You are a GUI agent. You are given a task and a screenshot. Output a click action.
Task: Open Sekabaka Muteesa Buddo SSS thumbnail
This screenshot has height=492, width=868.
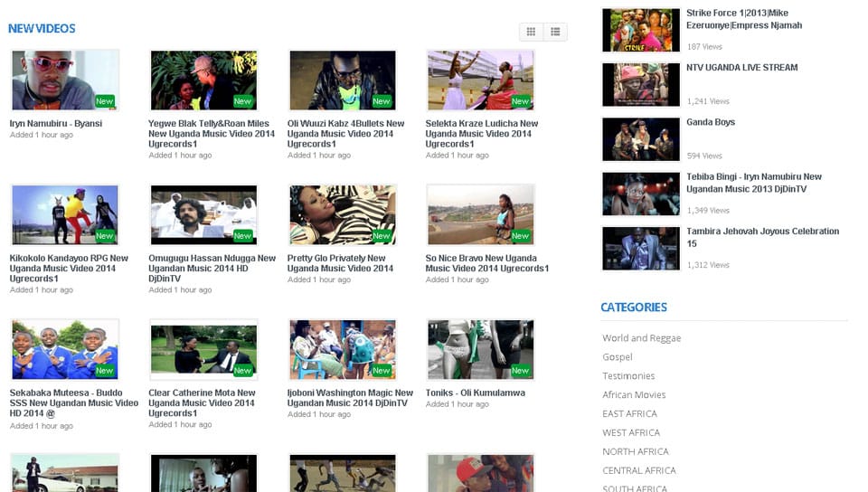pyautogui.click(x=65, y=350)
